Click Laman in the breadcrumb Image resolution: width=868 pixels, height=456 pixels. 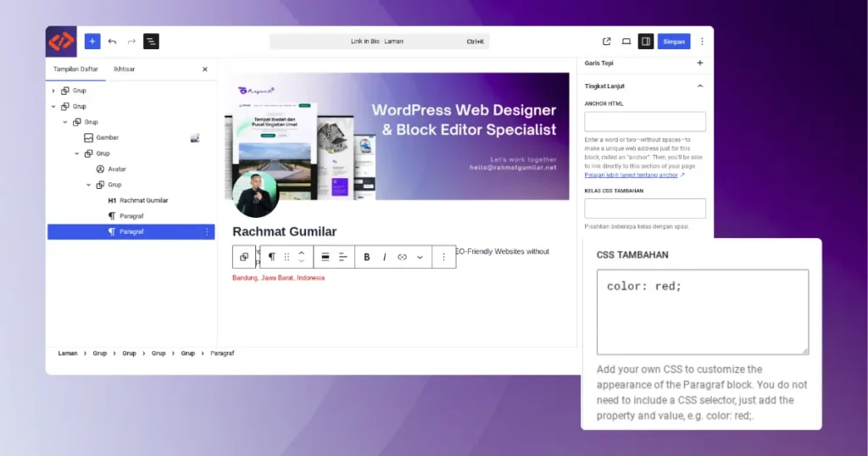(68, 353)
